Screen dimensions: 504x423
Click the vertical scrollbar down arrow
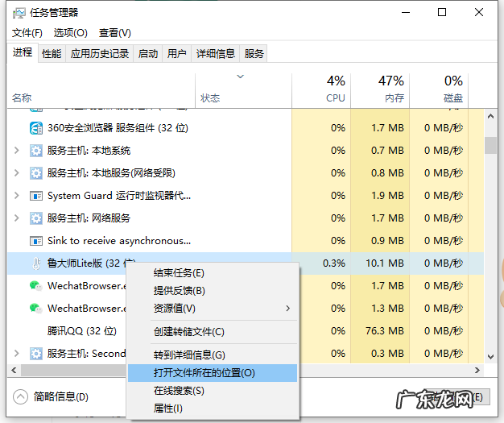coord(490,356)
